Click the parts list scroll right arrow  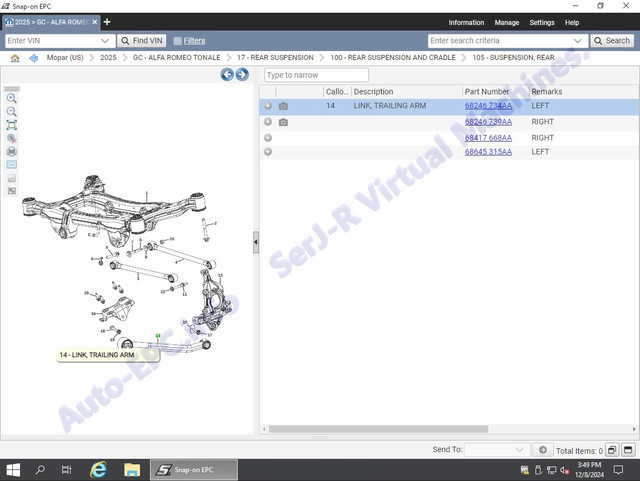634,429
